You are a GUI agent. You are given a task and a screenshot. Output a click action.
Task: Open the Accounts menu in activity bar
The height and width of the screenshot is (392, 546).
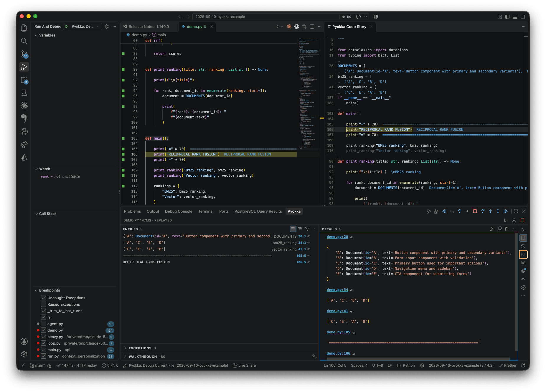pyautogui.click(x=24, y=341)
